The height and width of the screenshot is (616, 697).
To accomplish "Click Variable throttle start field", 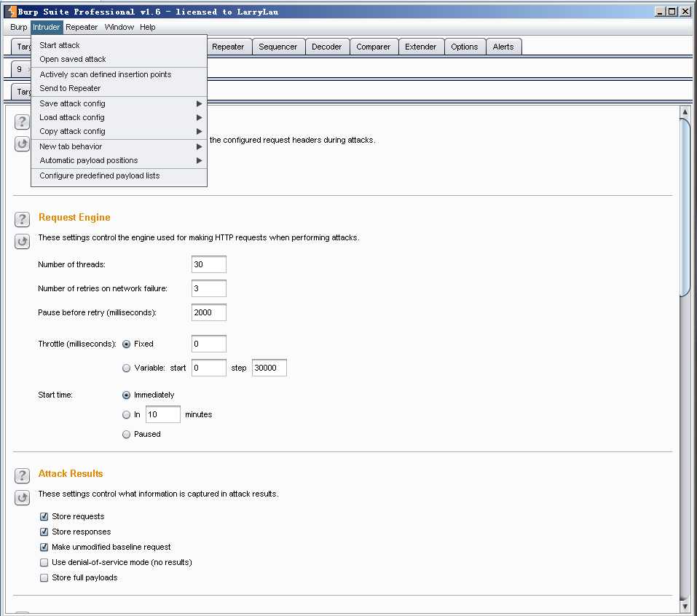I will tap(209, 368).
